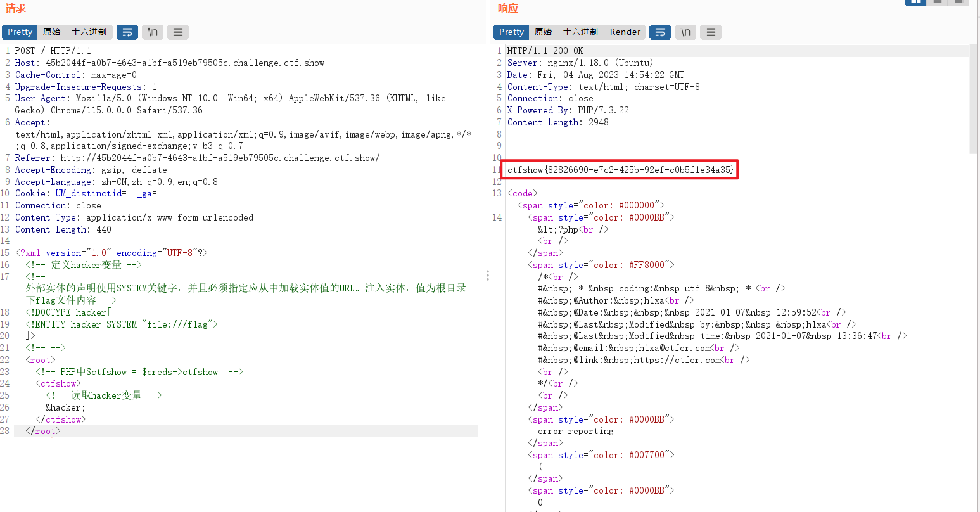This screenshot has width=980, height=512.
Task: Click the error_reporting text in response
Action: [x=576, y=432]
